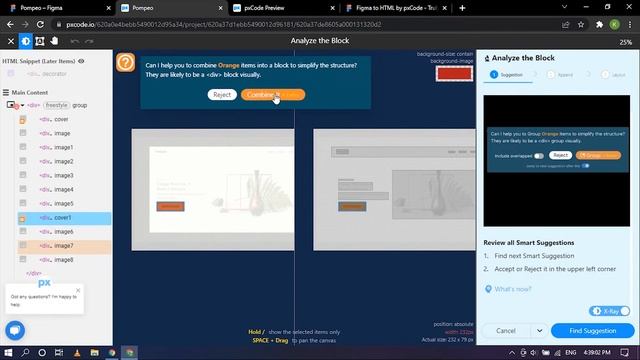This screenshot has width=640, height=360.
Task: Click the freestyle tag on group div
Action: pos(57,105)
